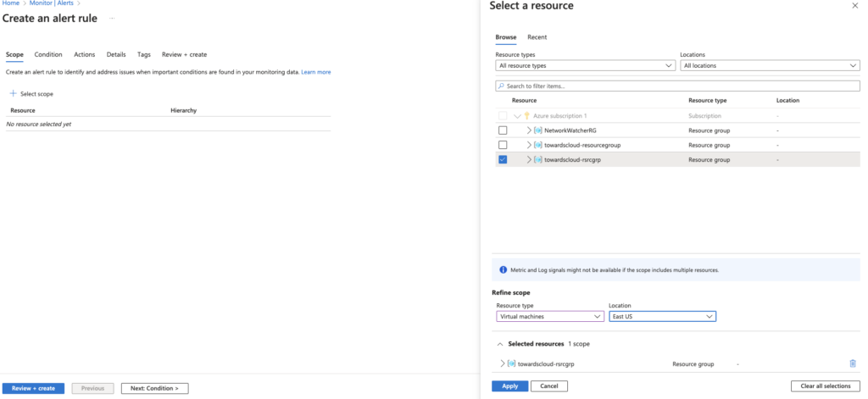Click the Next: Condition button
Screen dimensions: 868x399
[154, 389]
